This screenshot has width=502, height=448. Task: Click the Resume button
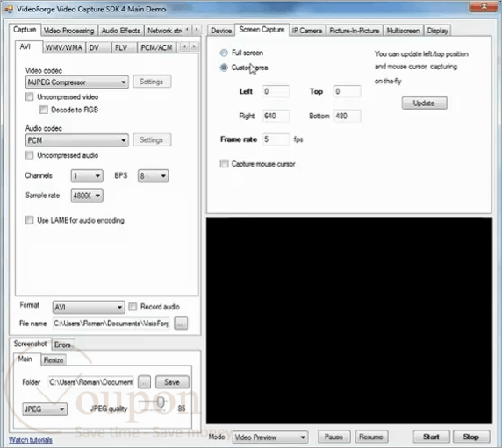371,437
